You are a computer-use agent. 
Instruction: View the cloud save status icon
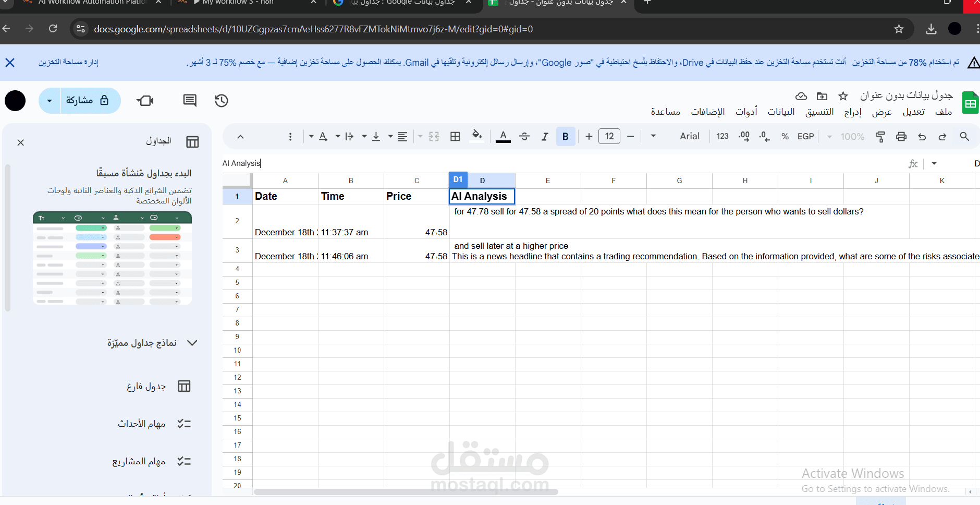801,96
